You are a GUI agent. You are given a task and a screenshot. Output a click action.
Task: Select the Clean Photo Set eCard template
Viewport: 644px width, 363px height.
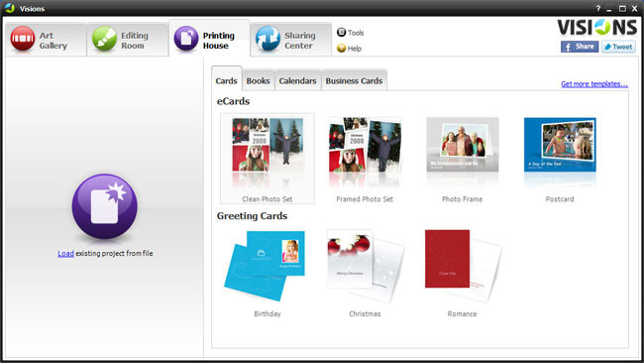(268, 159)
